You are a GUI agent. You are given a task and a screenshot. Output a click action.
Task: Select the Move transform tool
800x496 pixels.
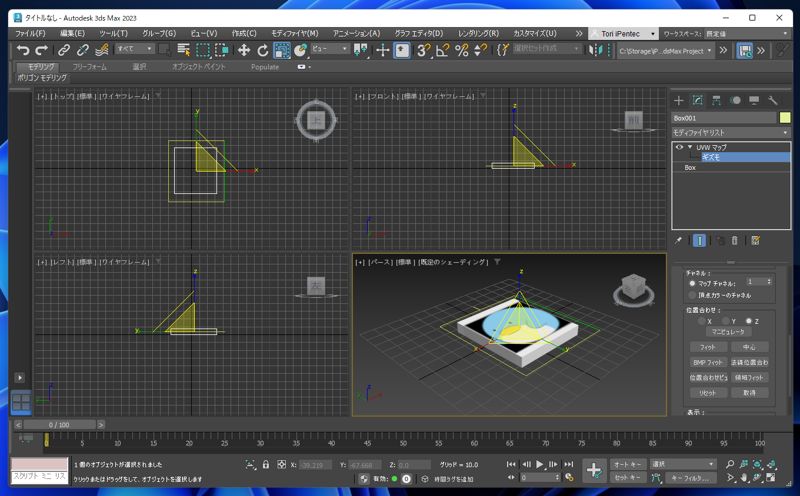(x=243, y=50)
